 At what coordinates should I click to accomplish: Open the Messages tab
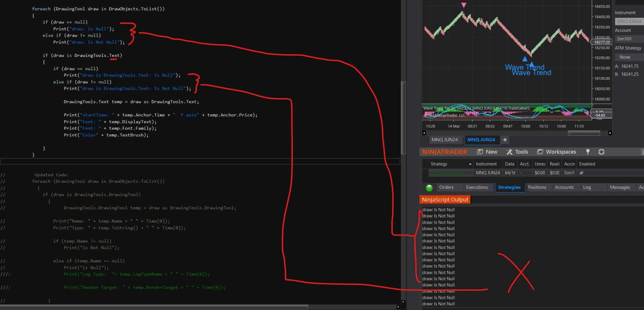click(620, 187)
